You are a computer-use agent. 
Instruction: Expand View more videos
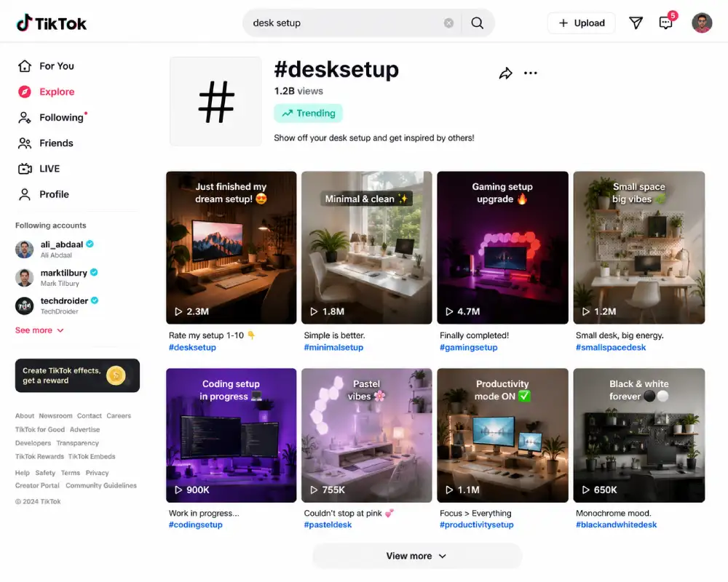tap(417, 556)
